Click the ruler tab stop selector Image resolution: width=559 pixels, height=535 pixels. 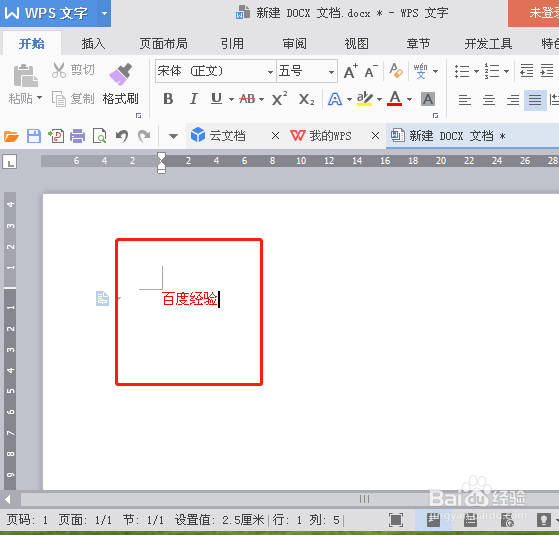coord(10,162)
